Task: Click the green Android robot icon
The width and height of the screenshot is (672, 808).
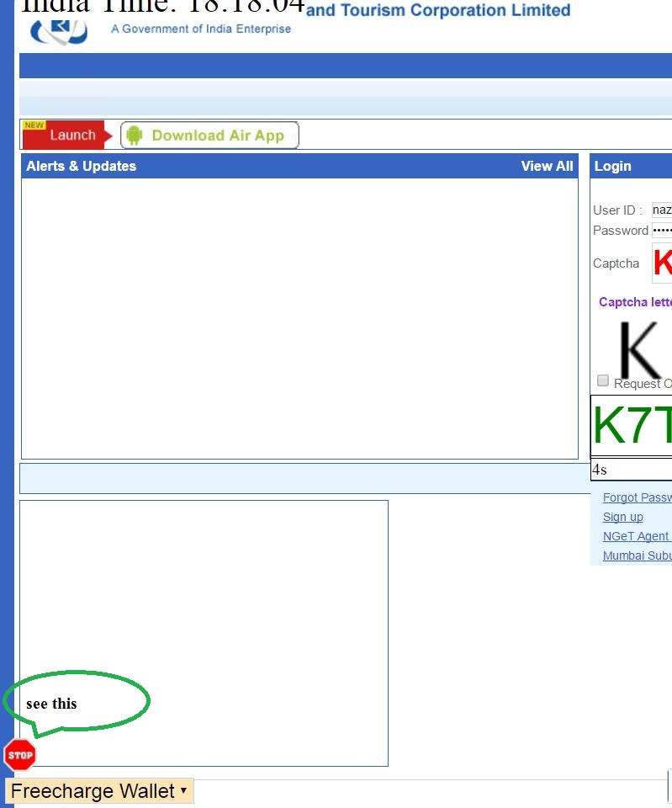Action: coord(135,136)
